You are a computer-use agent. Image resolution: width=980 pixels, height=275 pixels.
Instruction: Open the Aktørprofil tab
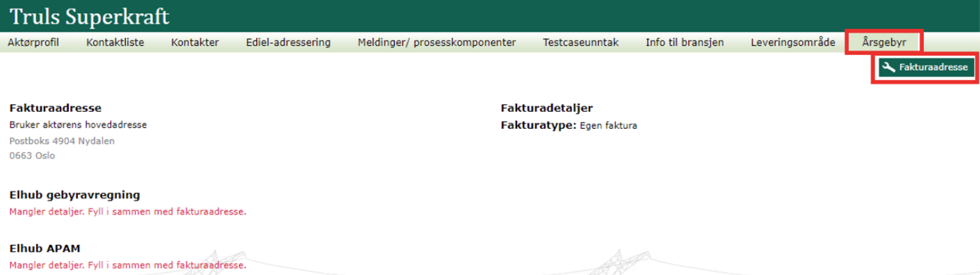(x=33, y=42)
